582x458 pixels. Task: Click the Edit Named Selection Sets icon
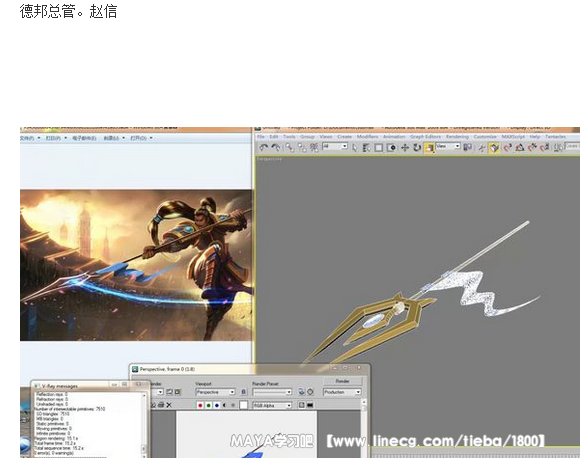pyautogui.click(x=558, y=148)
